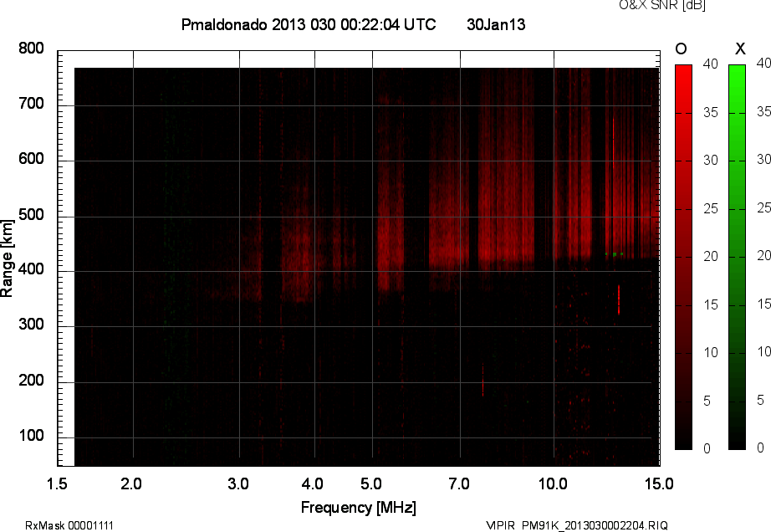Click the green X-mode SNR color bar
Screen dimensions: 771x532
737,257
